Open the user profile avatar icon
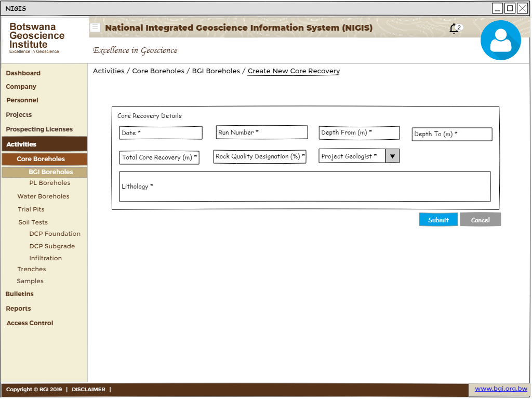 [500, 40]
